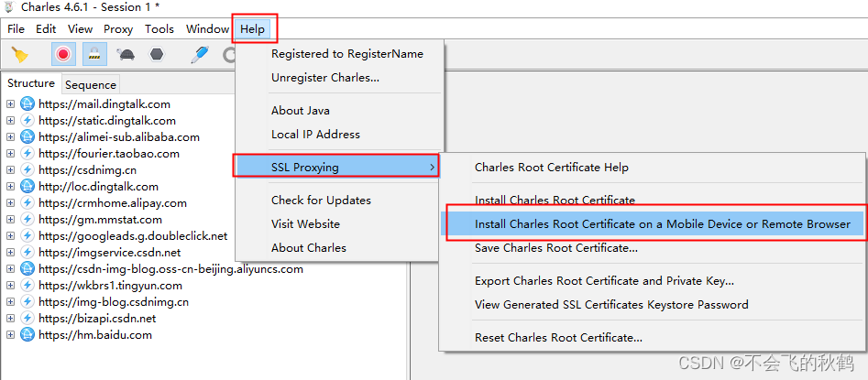Expand the csdn-img-blog aliyuncs node
The width and height of the screenshot is (868, 380).
tap(10, 269)
